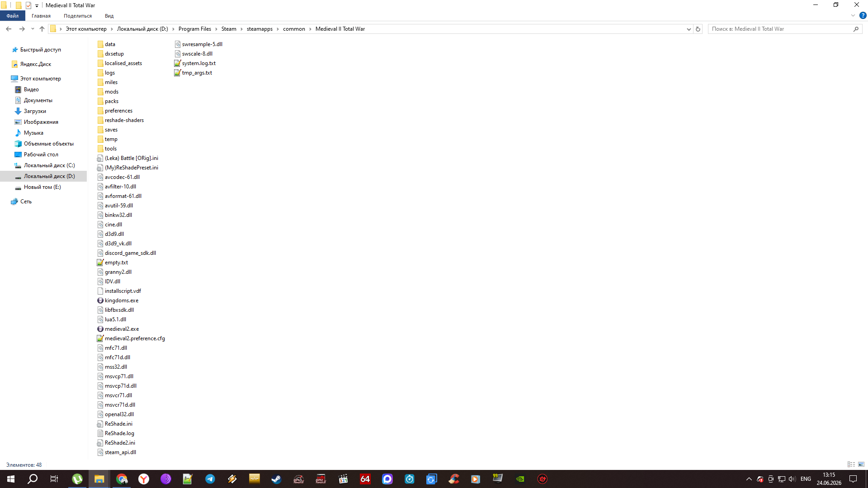Open the Файл menu
868x488 pixels.
[13, 16]
